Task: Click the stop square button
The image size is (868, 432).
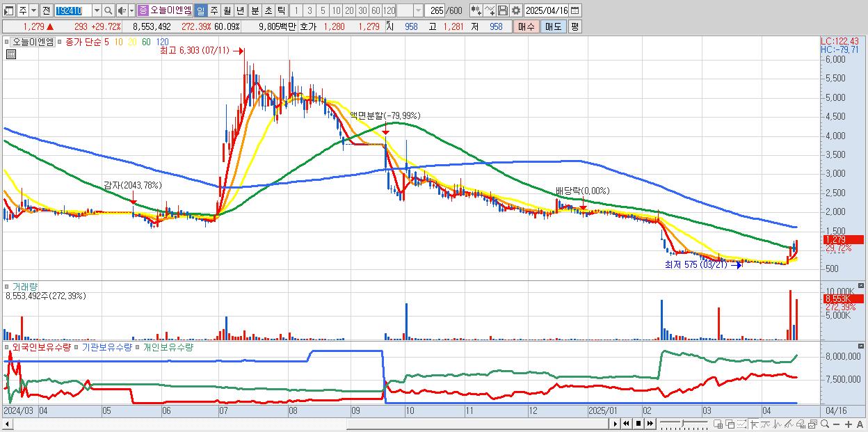Action: tap(638, 424)
